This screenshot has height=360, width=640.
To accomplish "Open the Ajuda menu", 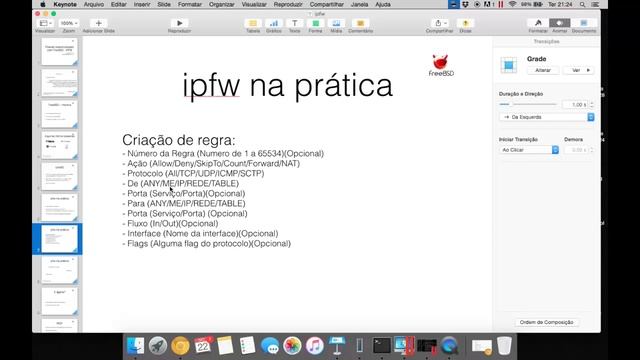I will (383, 4).
